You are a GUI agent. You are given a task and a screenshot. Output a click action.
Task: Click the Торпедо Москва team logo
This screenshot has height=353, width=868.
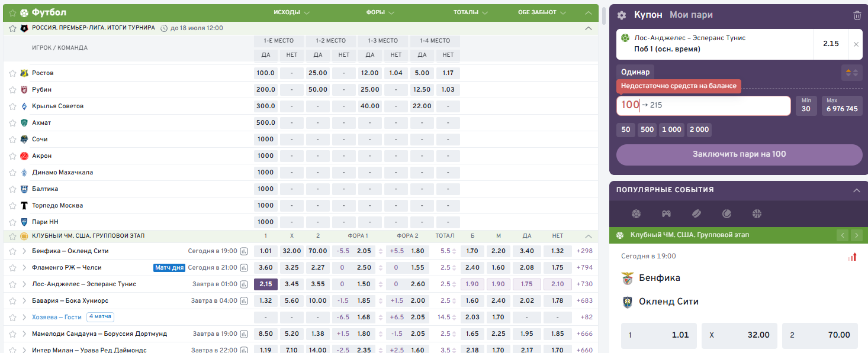pos(24,206)
